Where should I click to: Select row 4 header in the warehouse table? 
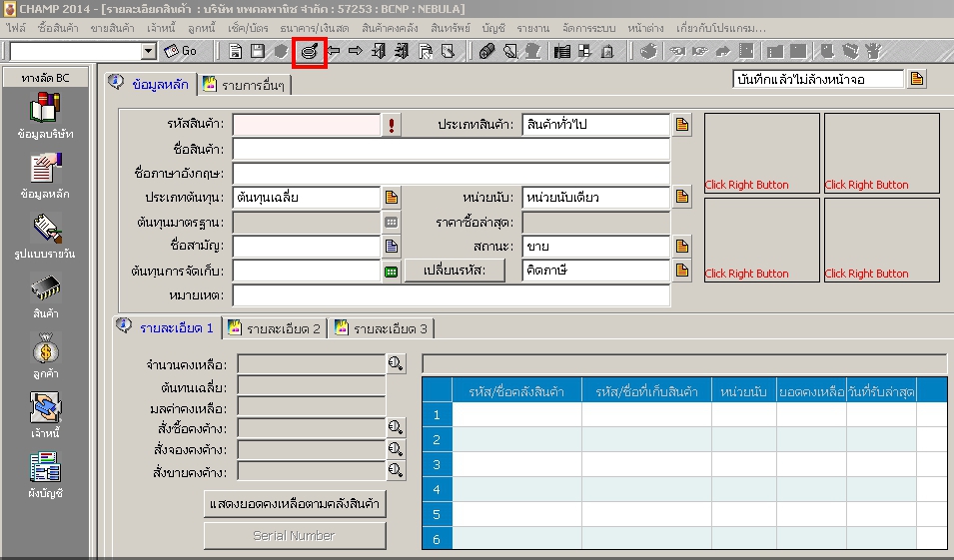tap(437, 489)
